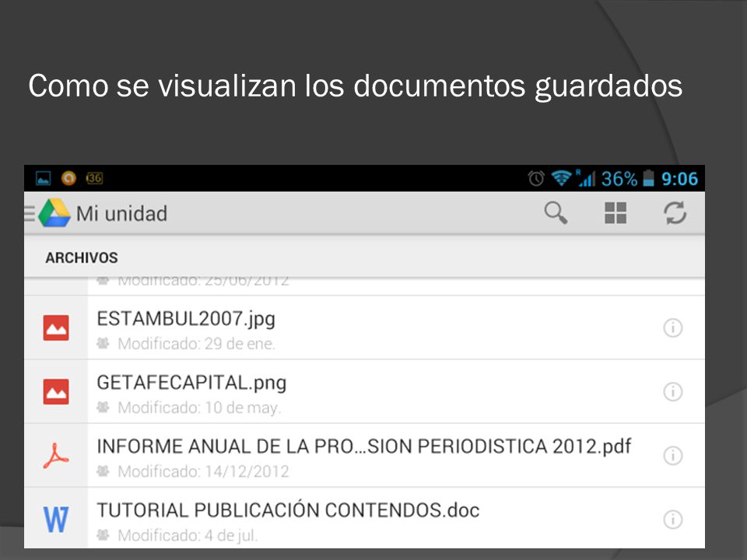
Task: Tap the 36% battery percentage
Action: pos(619,179)
